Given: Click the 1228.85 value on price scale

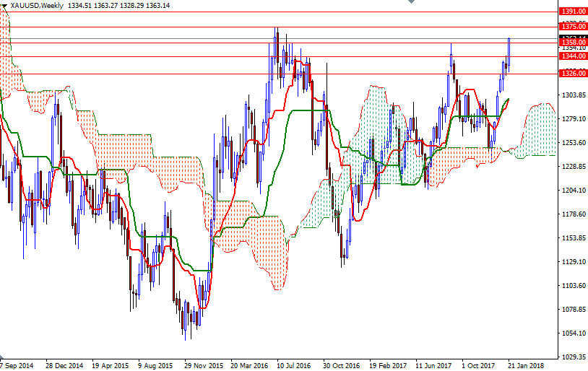Looking at the screenshot, I should [x=572, y=167].
